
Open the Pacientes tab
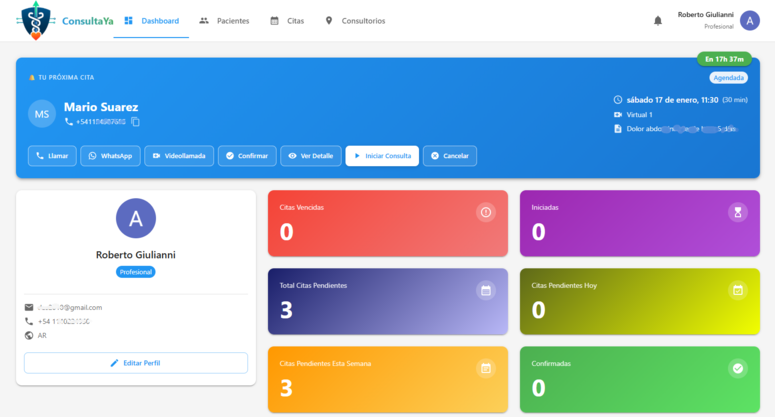pyautogui.click(x=224, y=21)
